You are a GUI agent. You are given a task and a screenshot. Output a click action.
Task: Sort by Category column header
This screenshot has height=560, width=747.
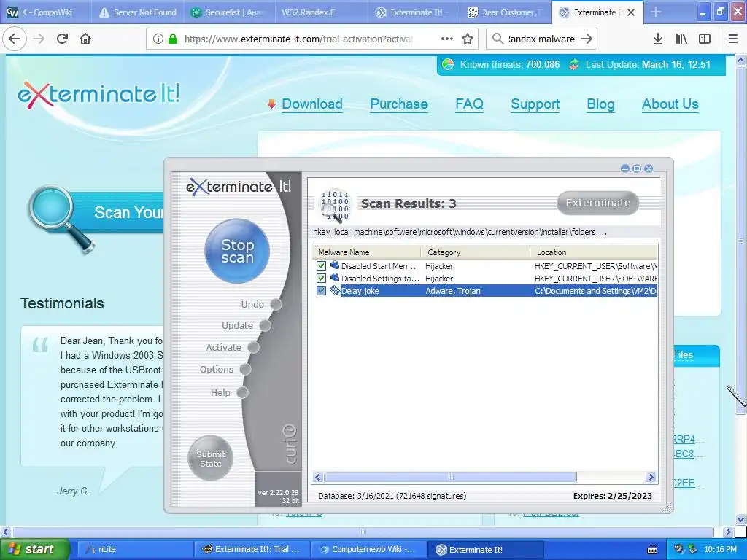[x=476, y=252]
